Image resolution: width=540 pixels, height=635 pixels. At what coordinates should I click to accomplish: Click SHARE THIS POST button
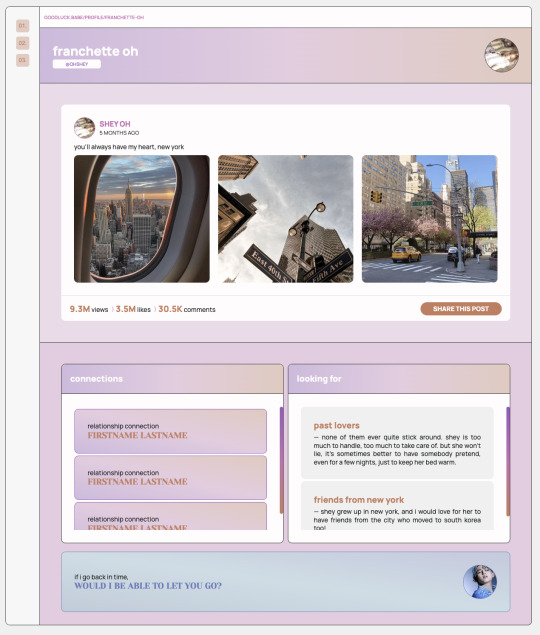tap(461, 309)
